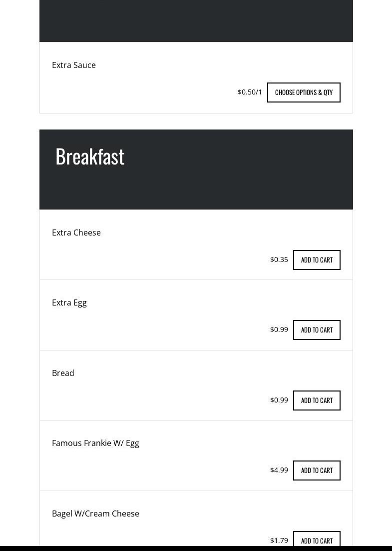Add Extra Cheese to cart

[x=317, y=260]
